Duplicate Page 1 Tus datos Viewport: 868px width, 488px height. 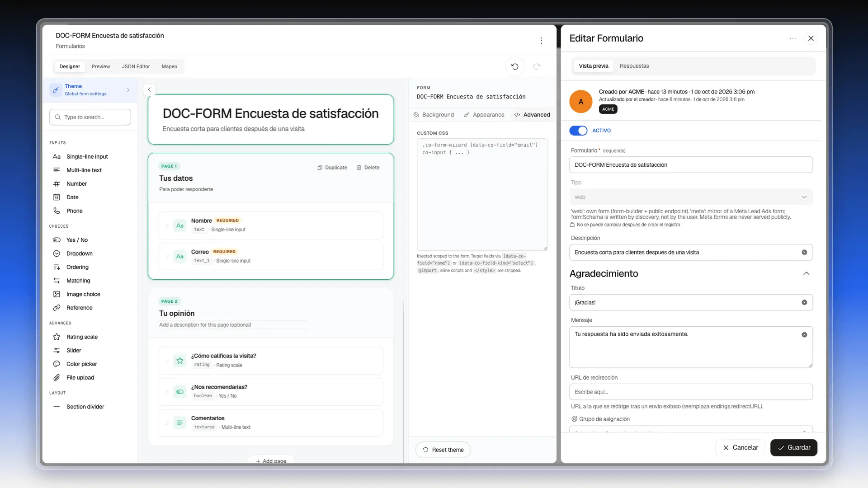(332, 168)
